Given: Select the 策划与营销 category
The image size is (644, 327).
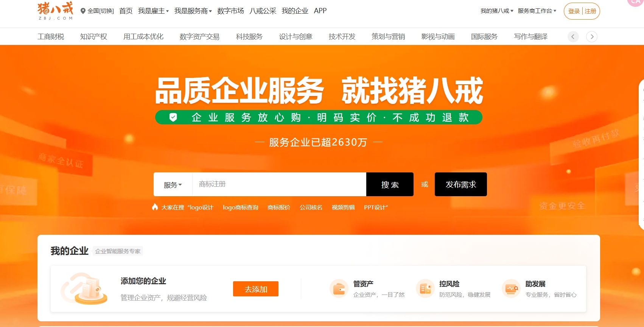Looking at the screenshot, I should click(388, 37).
